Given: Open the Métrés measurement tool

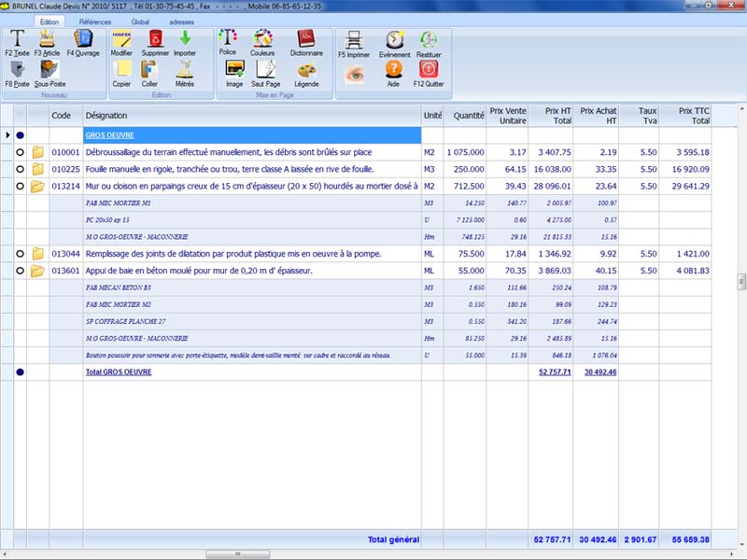Looking at the screenshot, I should [x=185, y=69].
